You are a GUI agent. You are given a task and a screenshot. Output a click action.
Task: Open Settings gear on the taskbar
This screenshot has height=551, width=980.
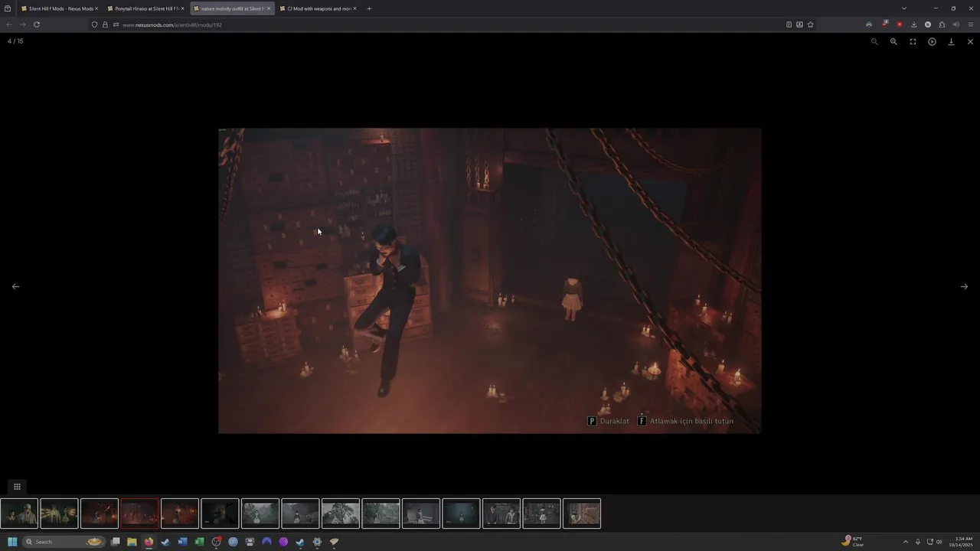tap(317, 542)
